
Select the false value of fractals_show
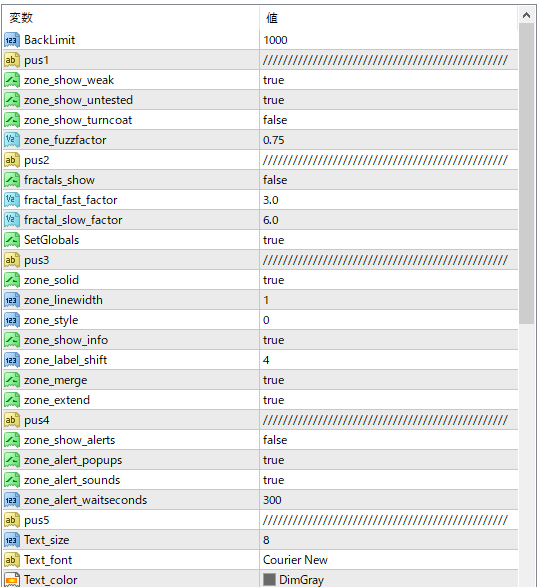275,180
